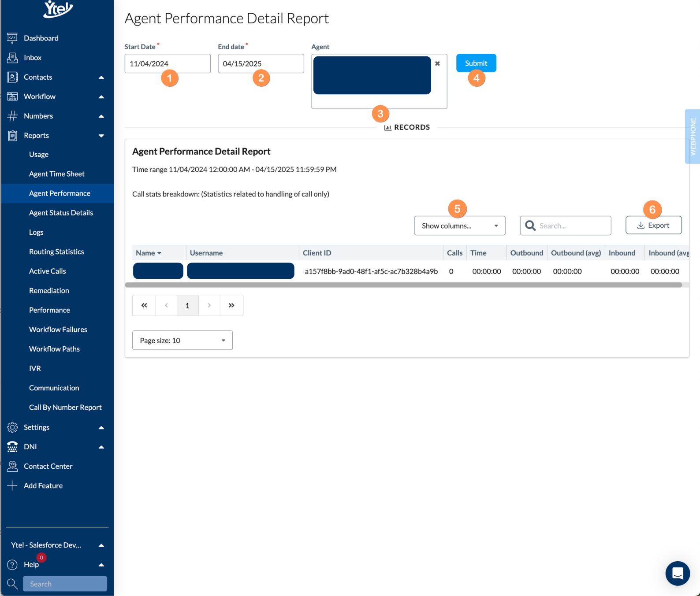Image resolution: width=700 pixels, height=596 pixels.
Task: Click the Ytel logo
Action: [58, 9]
